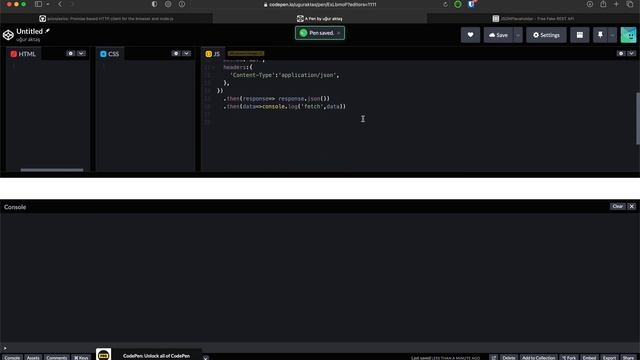Switch to the JSONPlaceholder browser tab

[533, 18]
